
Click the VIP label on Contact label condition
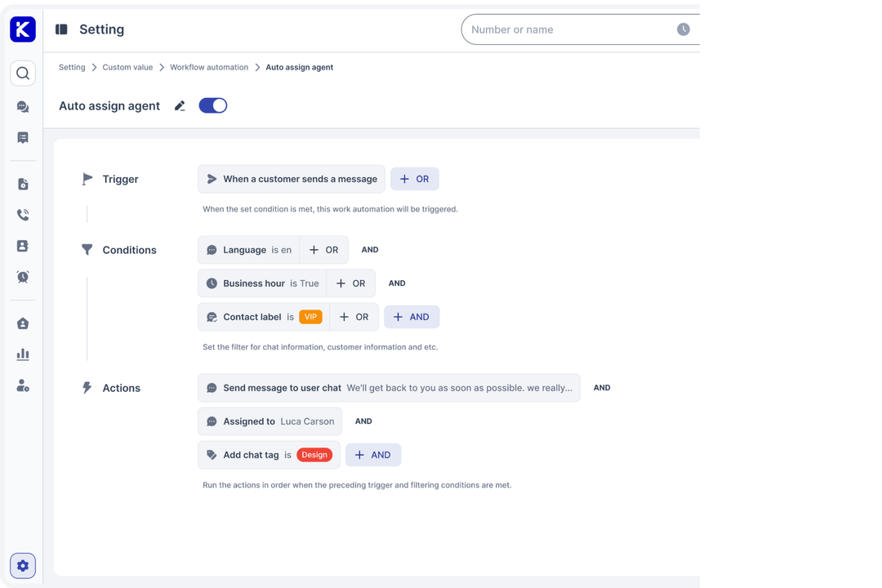[310, 316]
